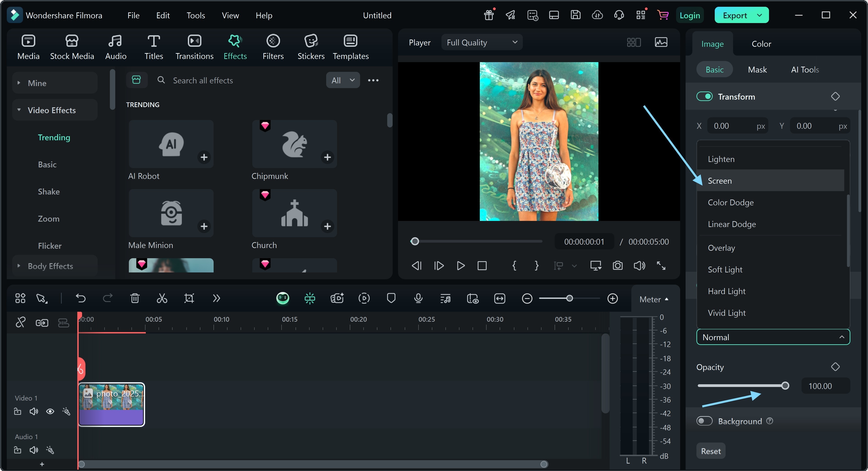Switch to the AI Tools tab
The height and width of the screenshot is (471, 868).
(x=805, y=70)
